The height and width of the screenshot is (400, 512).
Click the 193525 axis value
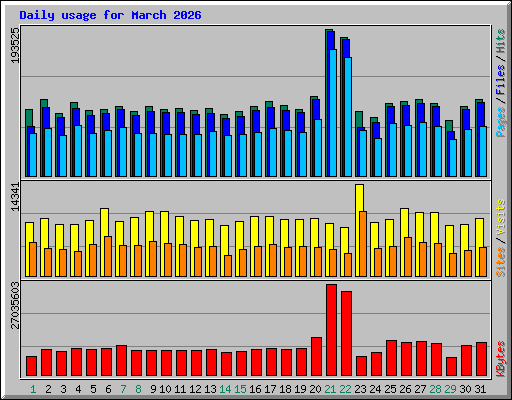15,45
